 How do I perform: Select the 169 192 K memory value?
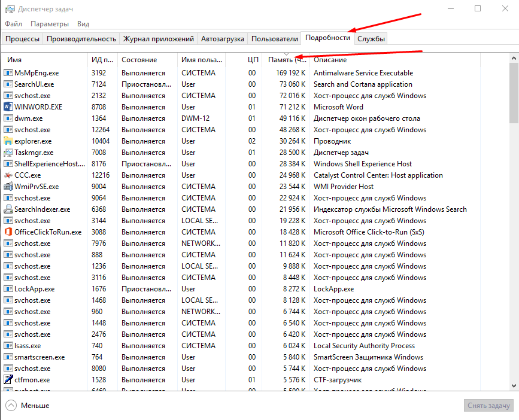coord(290,73)
